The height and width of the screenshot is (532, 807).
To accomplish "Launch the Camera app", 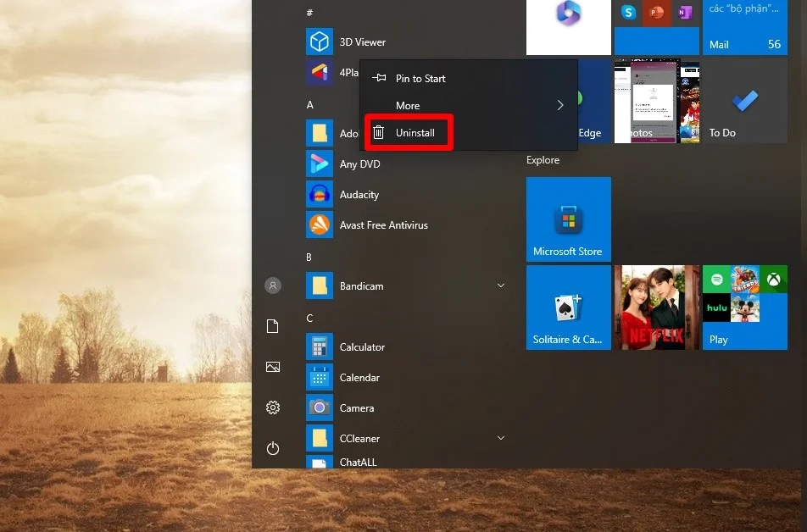I will coord(357,407).
